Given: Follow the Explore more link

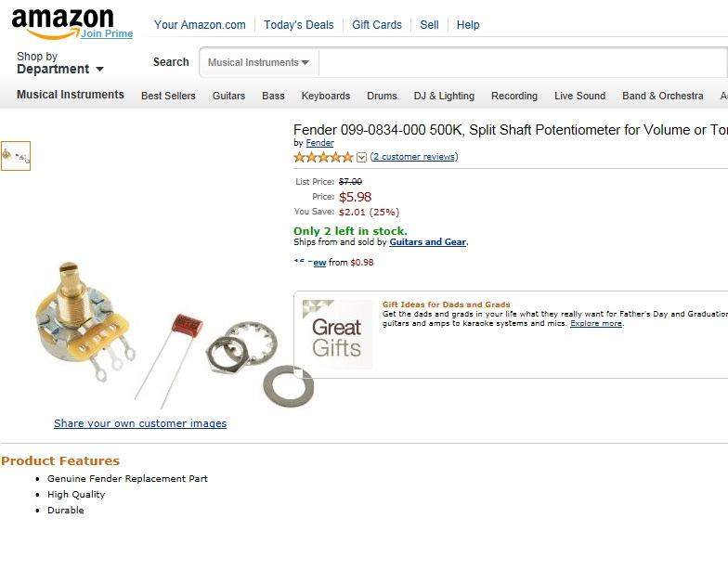Looking at the screenshot, I should click(x=596, y=323).
